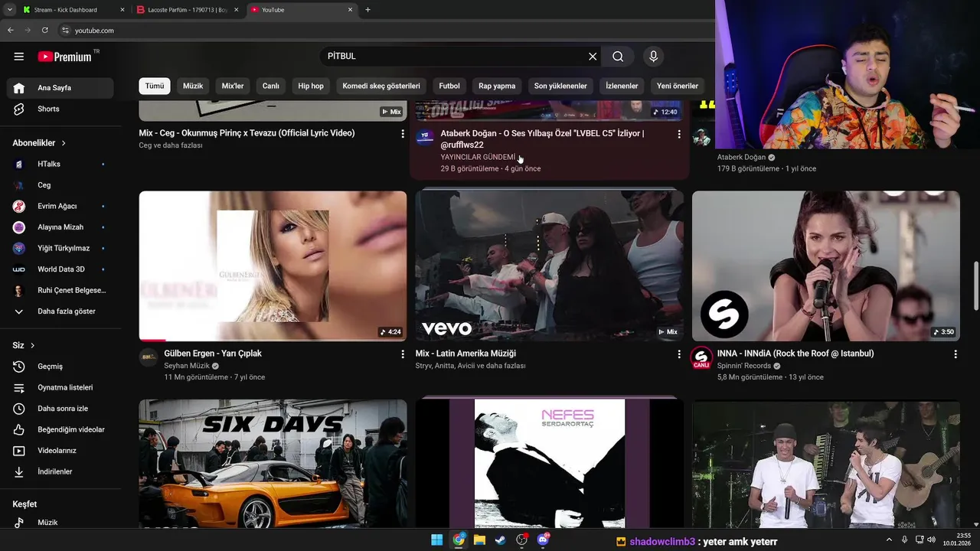Select the İzlenenler filter chip
The width and height of the screenshot is (980, 551).
[x=622, y=86]
